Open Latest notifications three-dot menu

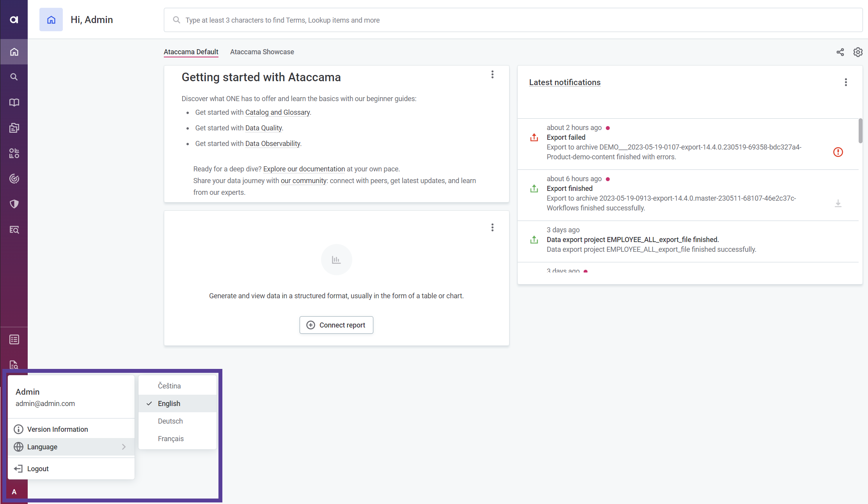pyautogui.click(x=845, y=82)
